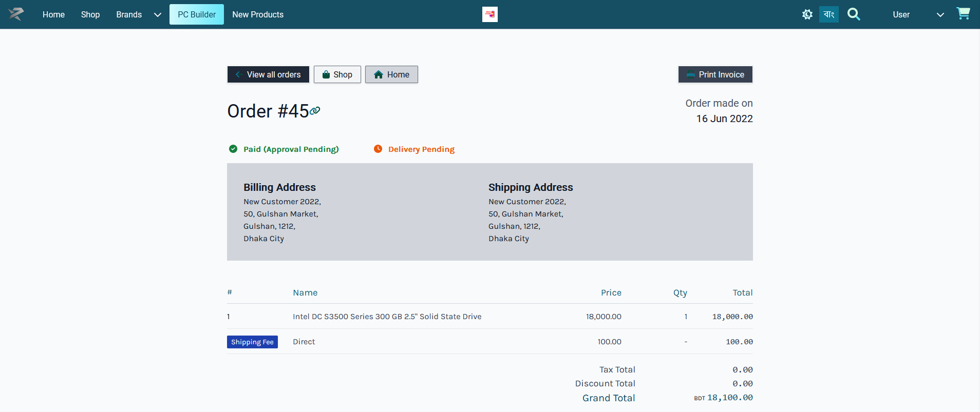Screen dimensions: 980x412
Task: Click the Price column header
Action: pos(611,292)
